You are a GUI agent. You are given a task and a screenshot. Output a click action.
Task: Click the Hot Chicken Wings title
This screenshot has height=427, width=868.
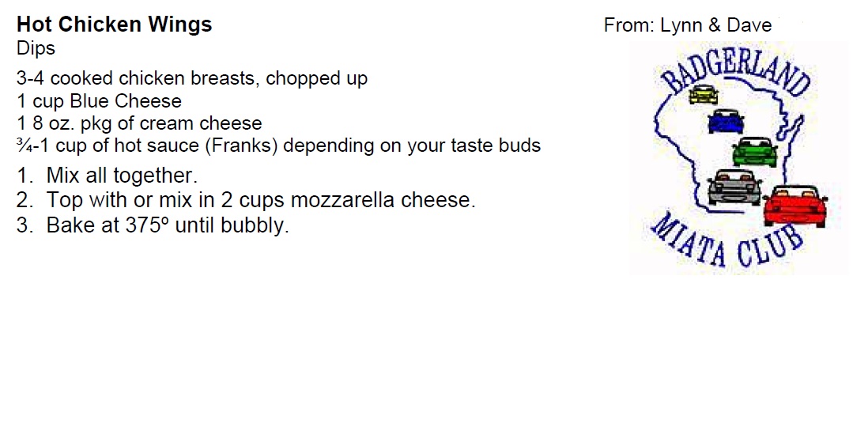click(114, 25)
